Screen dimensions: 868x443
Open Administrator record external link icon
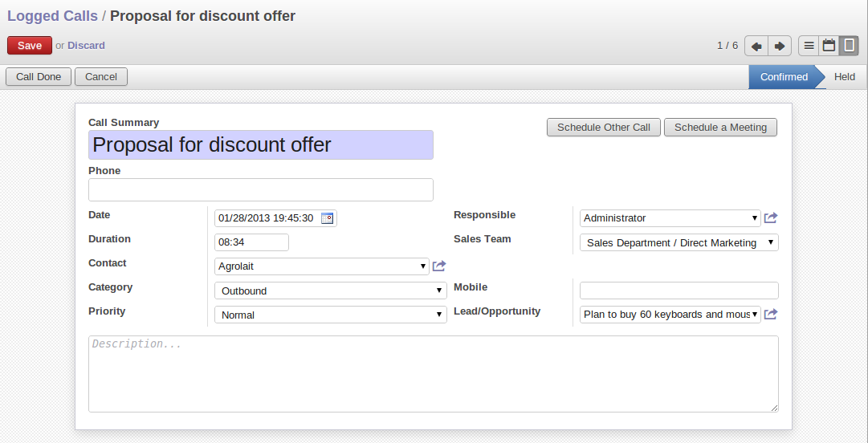coord(771,218)
